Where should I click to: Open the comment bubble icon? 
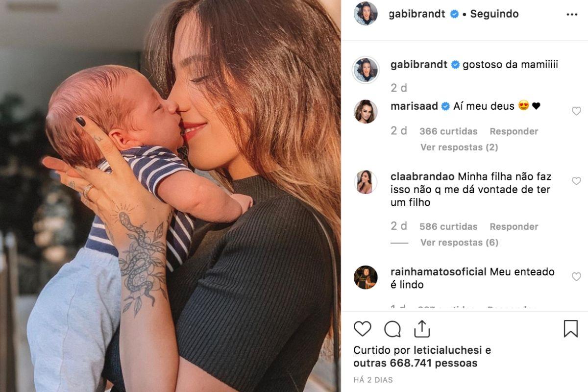coord(392,329)
